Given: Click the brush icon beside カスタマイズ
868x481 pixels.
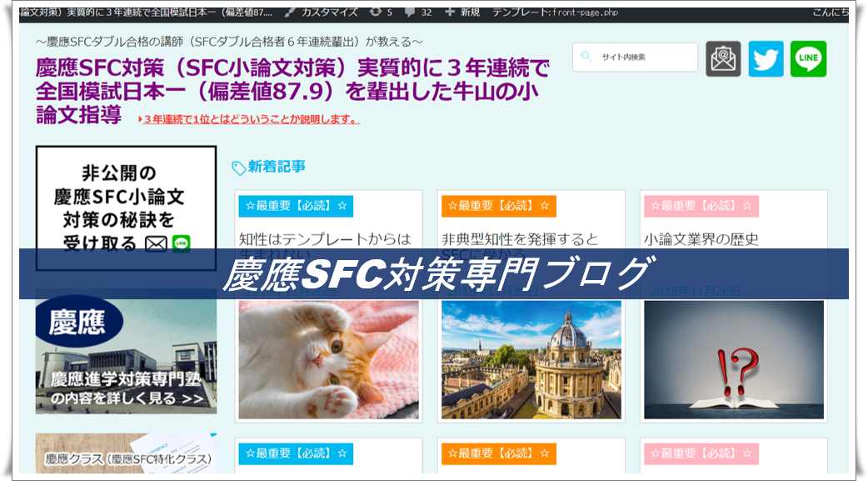Looking at the screenshot, I should [290, 13].
